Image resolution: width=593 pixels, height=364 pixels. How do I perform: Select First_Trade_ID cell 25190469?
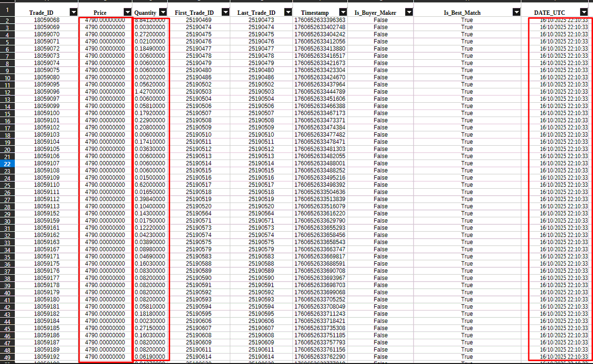[199, 20]
